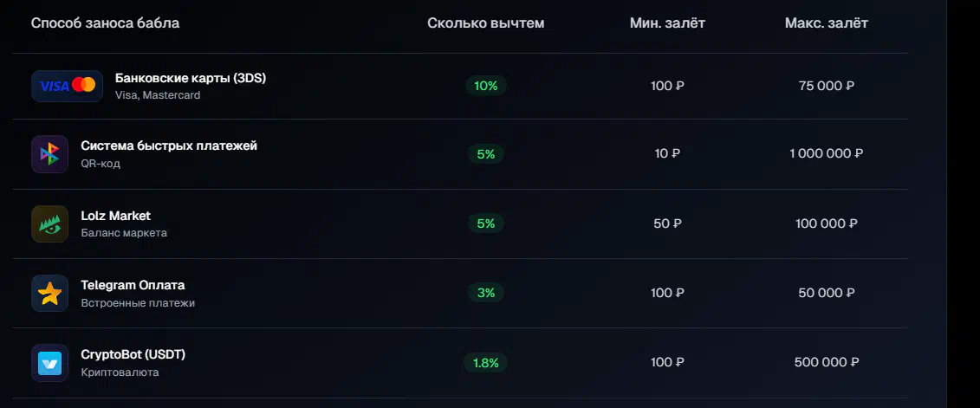Click the Система быстрых платежей logo icon
Viewport: 980px width, 408px height.
49,153
